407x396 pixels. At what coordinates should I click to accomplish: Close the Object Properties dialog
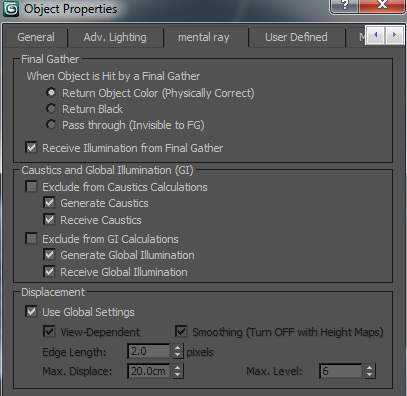pos(382,6)
